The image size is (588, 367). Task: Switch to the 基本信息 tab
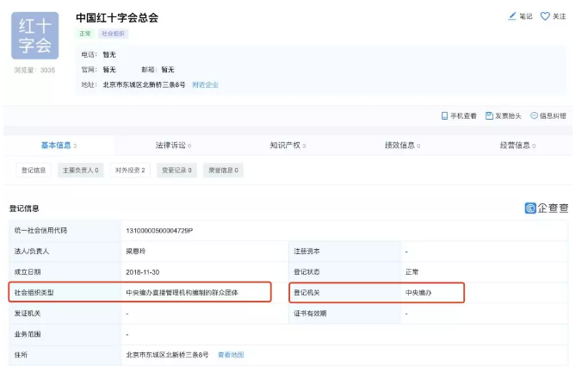pyautogui.click(x=59, y=146)
